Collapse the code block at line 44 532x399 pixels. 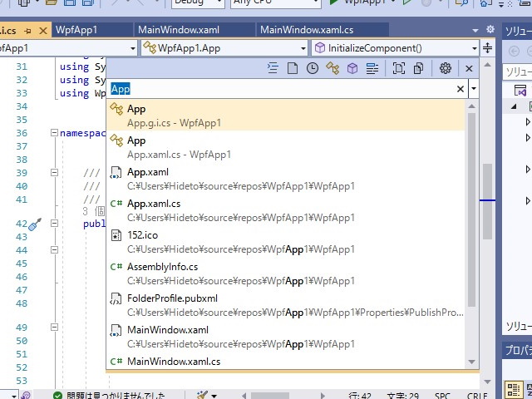tap(54, 250)
